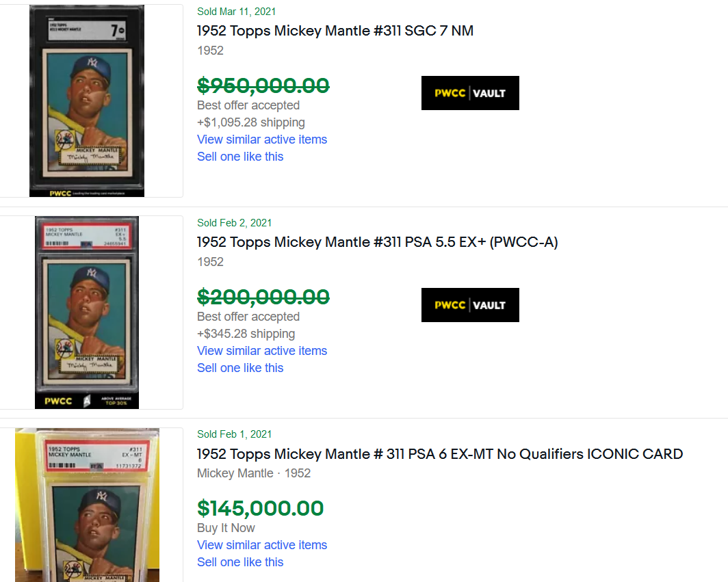Click Sell one like this under the $950,000 listing

click(x=240, y=157)
